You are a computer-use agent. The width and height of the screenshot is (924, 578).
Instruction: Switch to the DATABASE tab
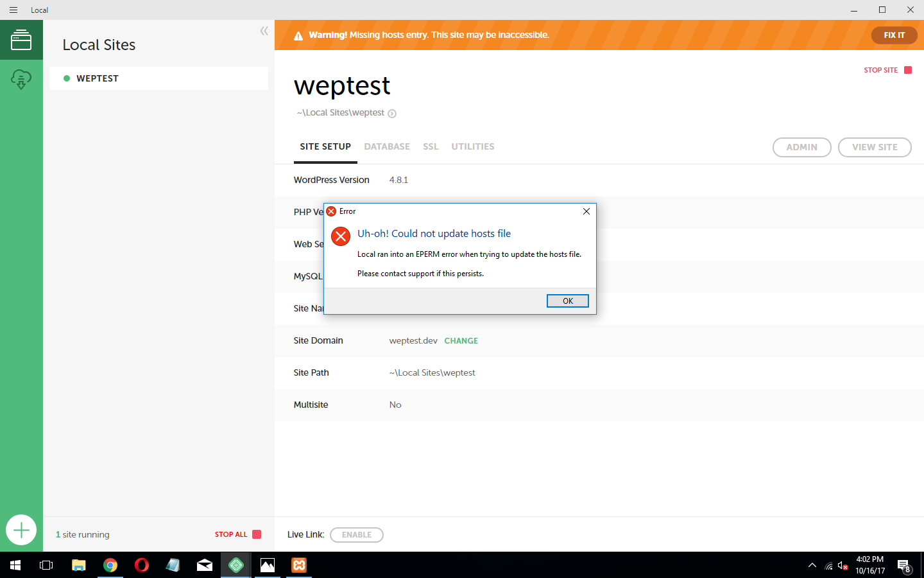387,146
